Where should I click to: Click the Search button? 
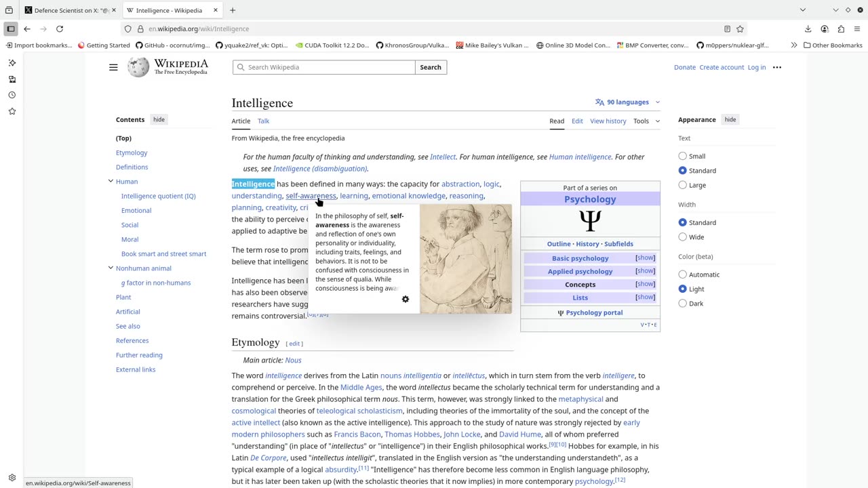431,67
